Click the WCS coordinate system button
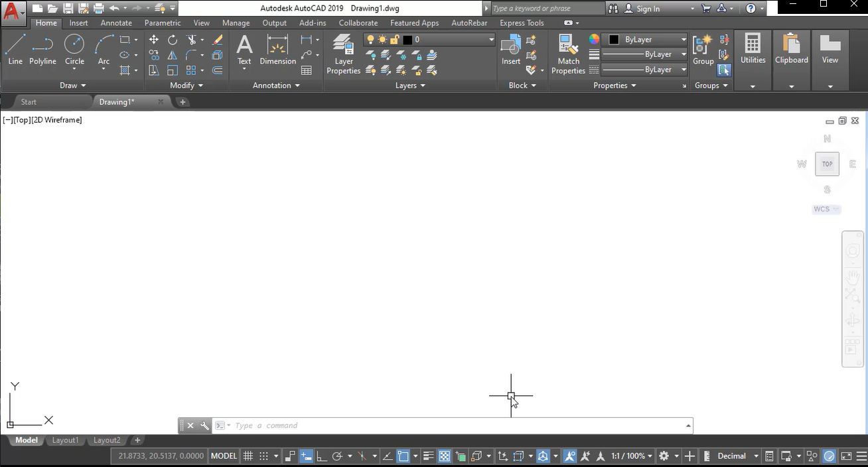 (826, 209)
